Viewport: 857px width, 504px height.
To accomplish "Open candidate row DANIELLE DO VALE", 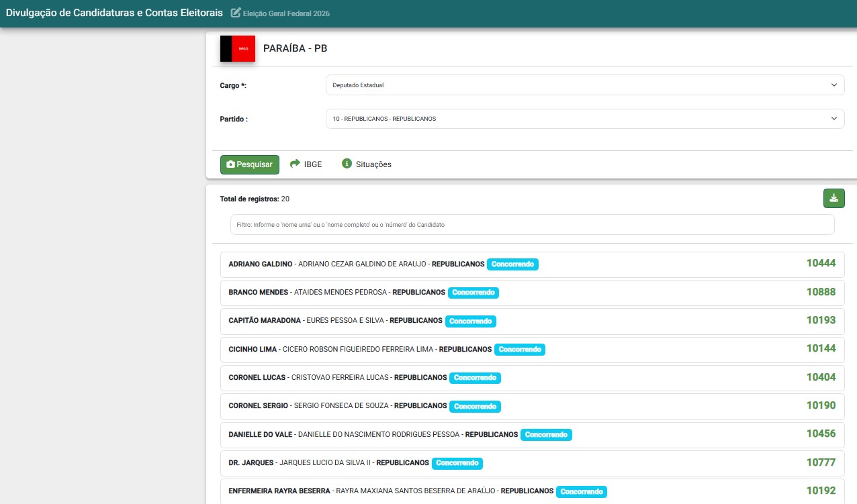I will click(x=532, y=434).
